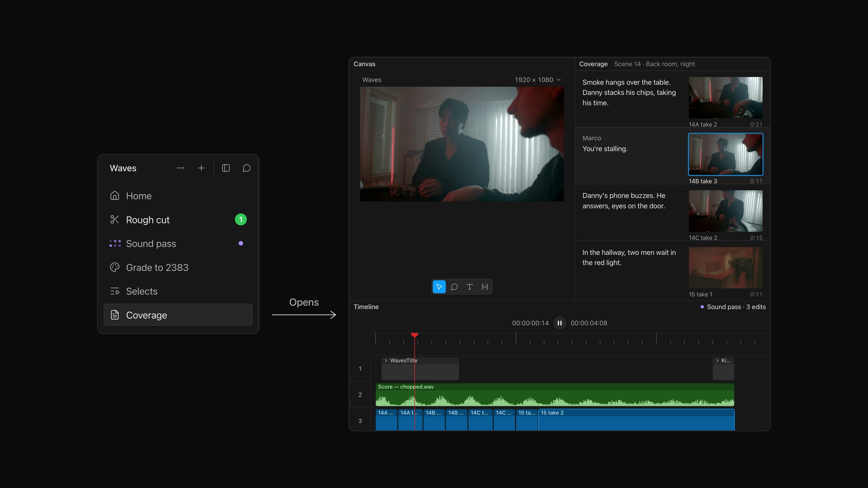Pause playback in the timeline
This screenshot has height=488, width=868.
(x=559, y=323)
